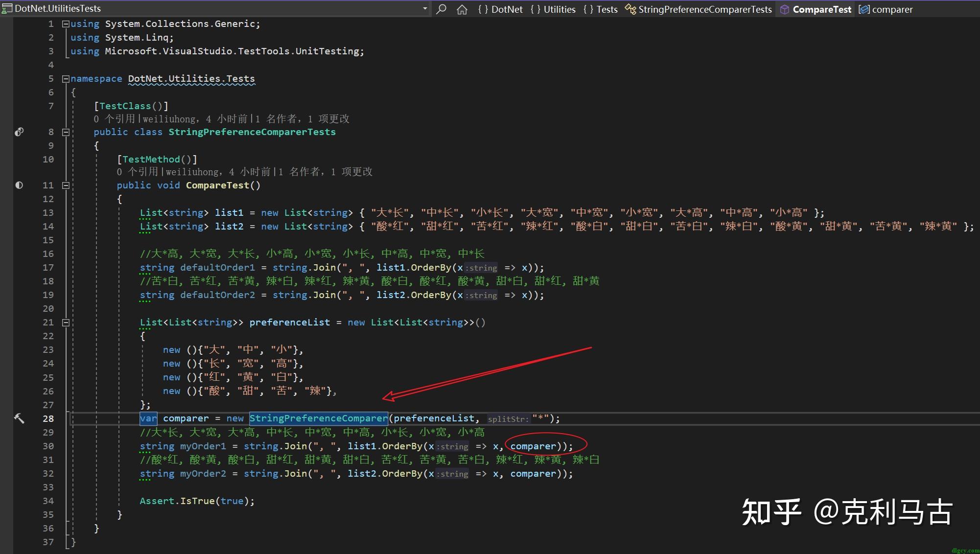Select the CompareTest method breadcrumb
This screenshot has height=554, width=980.
pyautogui.click(x=816, y=9)
